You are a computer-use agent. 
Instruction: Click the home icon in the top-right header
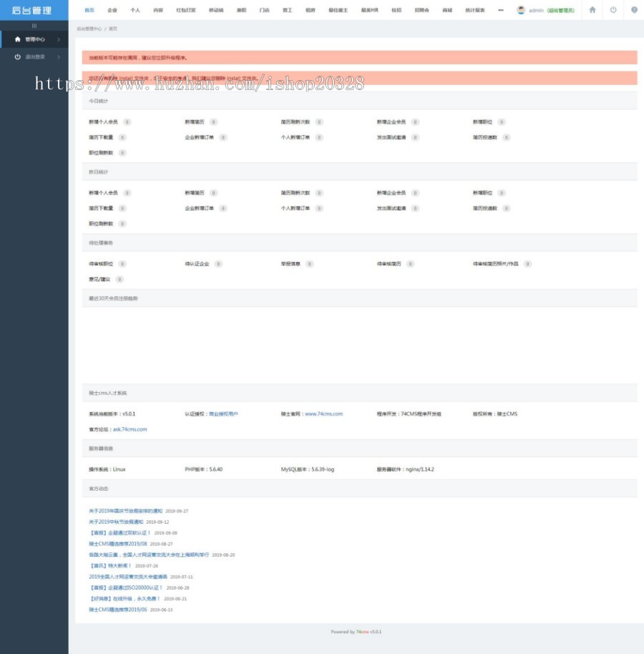tap(592, 10)
